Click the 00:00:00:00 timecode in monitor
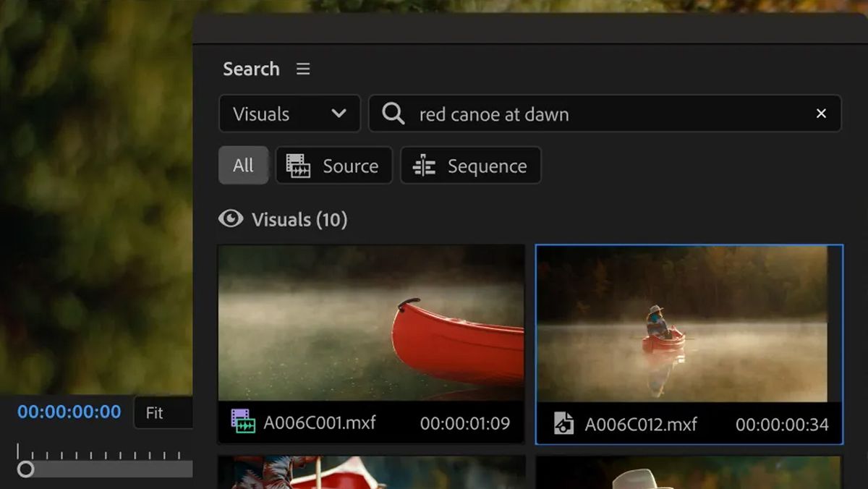 69,412
